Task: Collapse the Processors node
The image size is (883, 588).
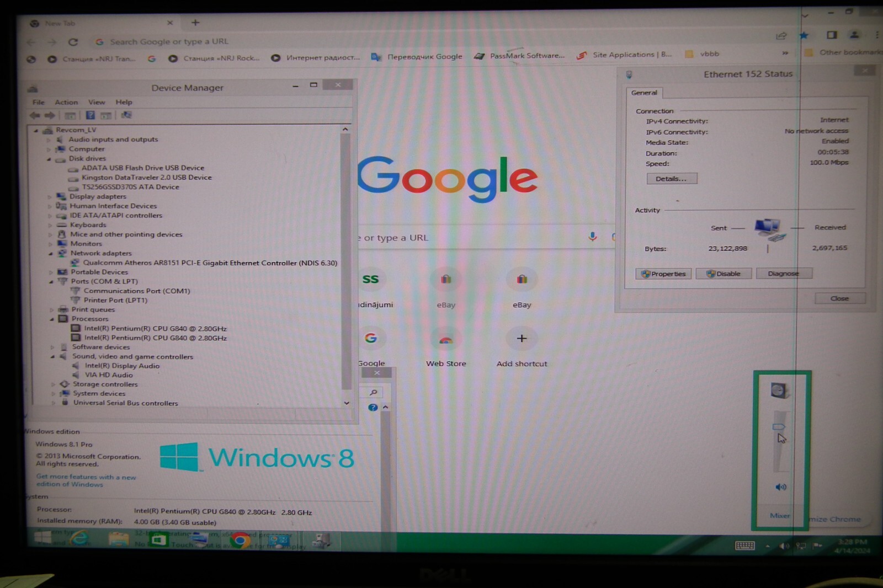Action: pos(52,319)
